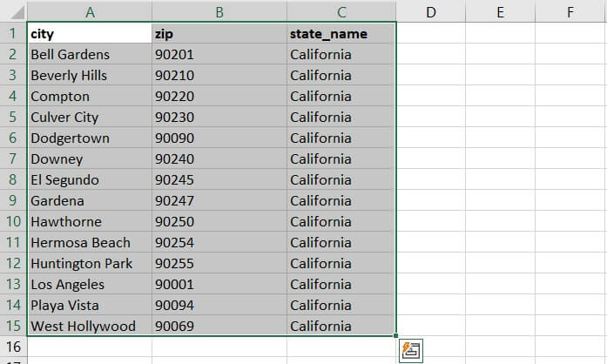The image size is (607, 364).
Task: Select California cell in West Hollywood row
Action: (x=341, y=326)
